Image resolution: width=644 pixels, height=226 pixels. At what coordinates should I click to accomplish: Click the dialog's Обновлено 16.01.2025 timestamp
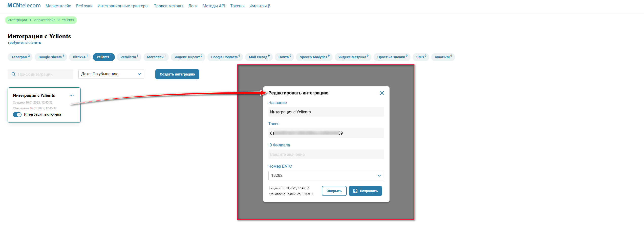[x=291, y=194]
